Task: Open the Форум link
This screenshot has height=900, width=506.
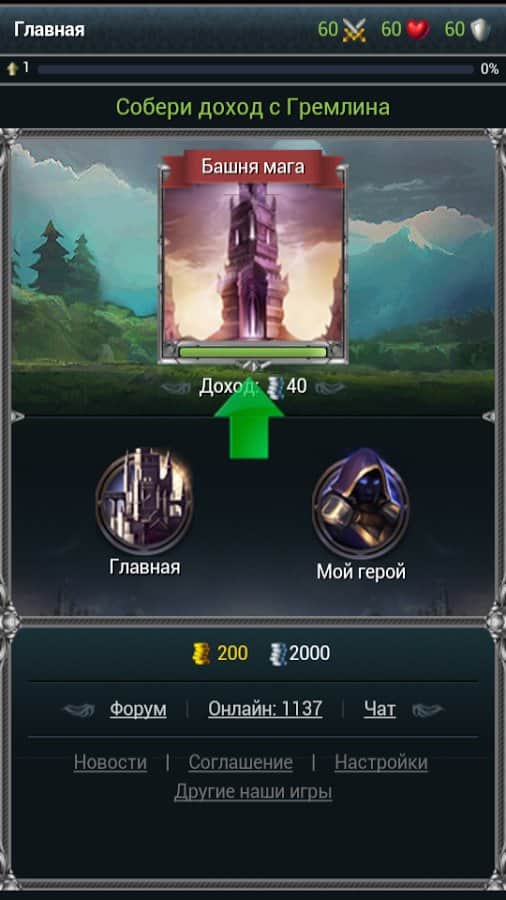Action: (x=138, y=709)
